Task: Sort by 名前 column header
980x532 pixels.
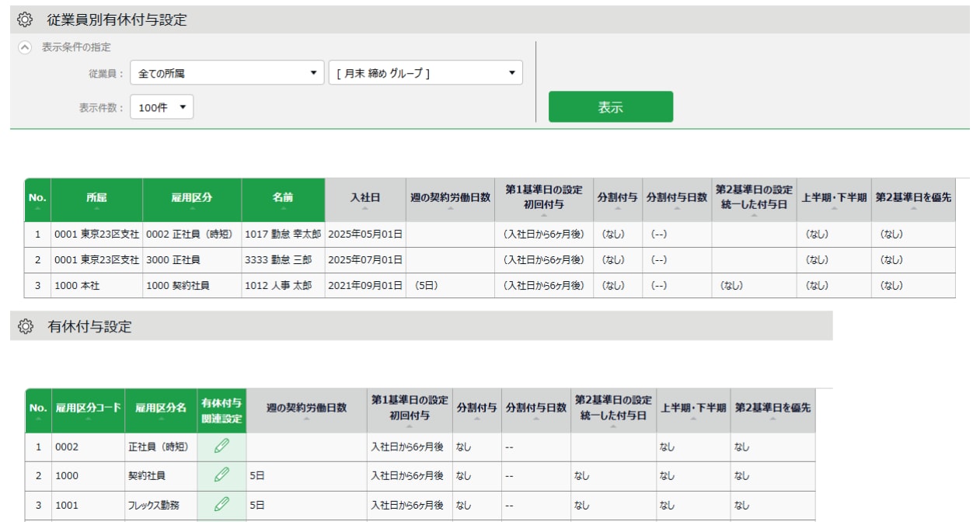Action: click(x=283, y=200)
